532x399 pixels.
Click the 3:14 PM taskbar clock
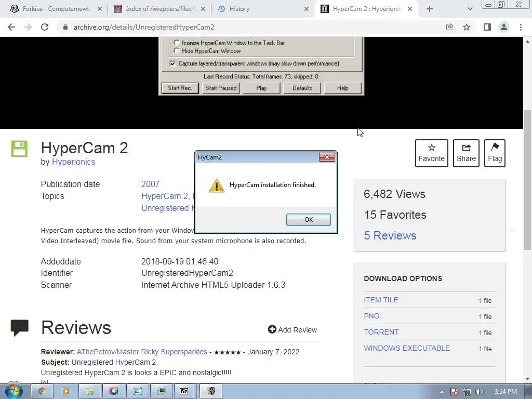pos(506,392)
